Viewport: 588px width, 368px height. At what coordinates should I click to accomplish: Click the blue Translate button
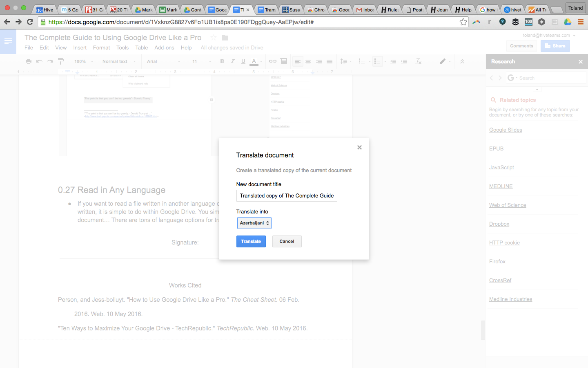[251, 241]
